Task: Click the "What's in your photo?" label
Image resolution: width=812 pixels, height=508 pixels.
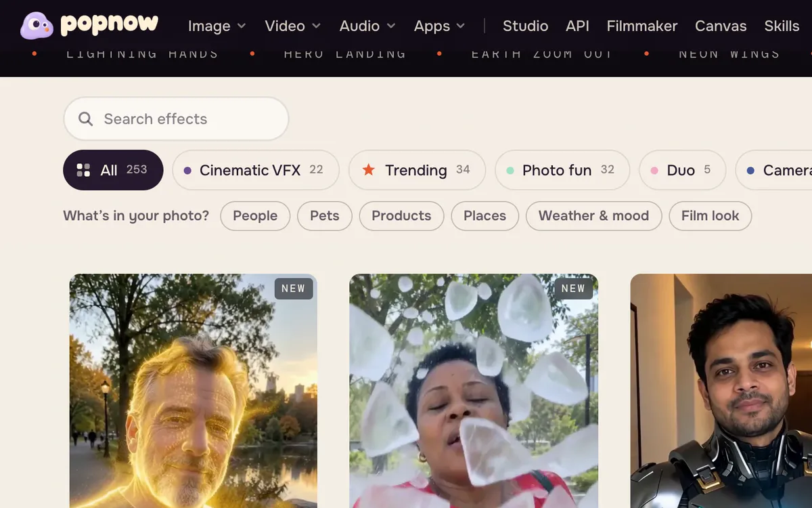Action: tap(136, 216)
